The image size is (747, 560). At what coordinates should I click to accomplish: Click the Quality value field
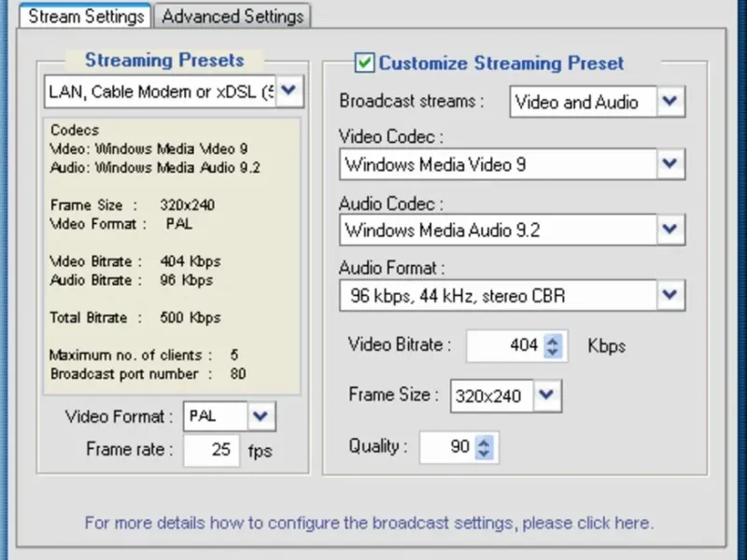(x=448, y=447)
